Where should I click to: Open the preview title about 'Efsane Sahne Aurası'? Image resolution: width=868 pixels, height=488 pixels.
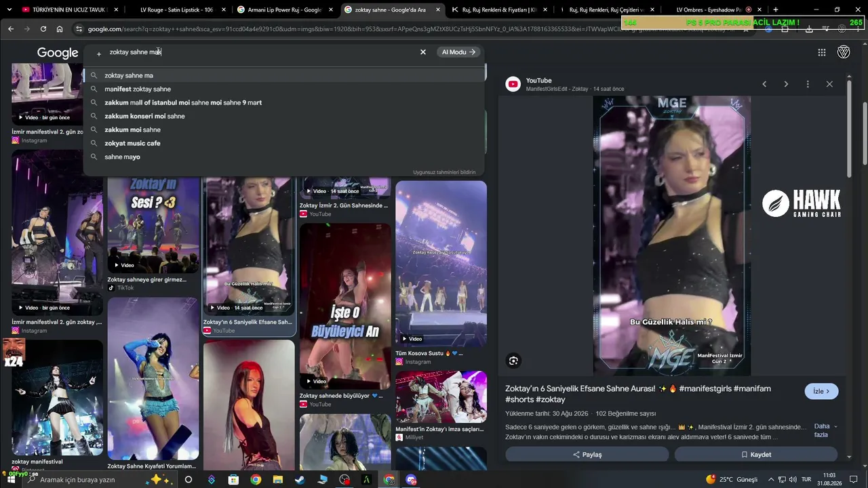point(638,394)
